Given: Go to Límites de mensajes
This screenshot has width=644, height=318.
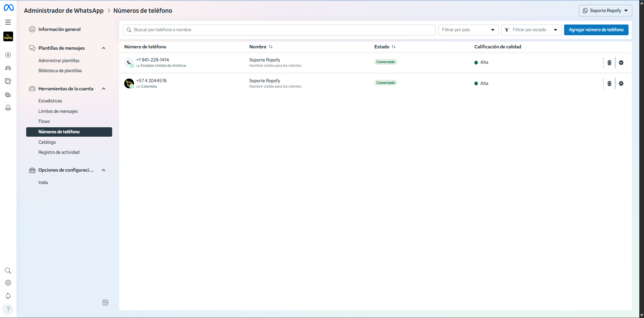Looking at the screenshot, I should coord(58,111).
